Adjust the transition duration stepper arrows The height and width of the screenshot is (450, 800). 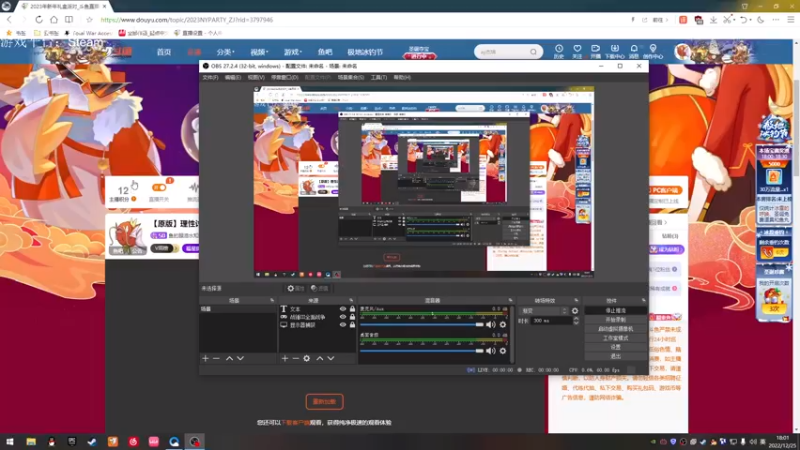pyautogui.click(x=576, y=321)
